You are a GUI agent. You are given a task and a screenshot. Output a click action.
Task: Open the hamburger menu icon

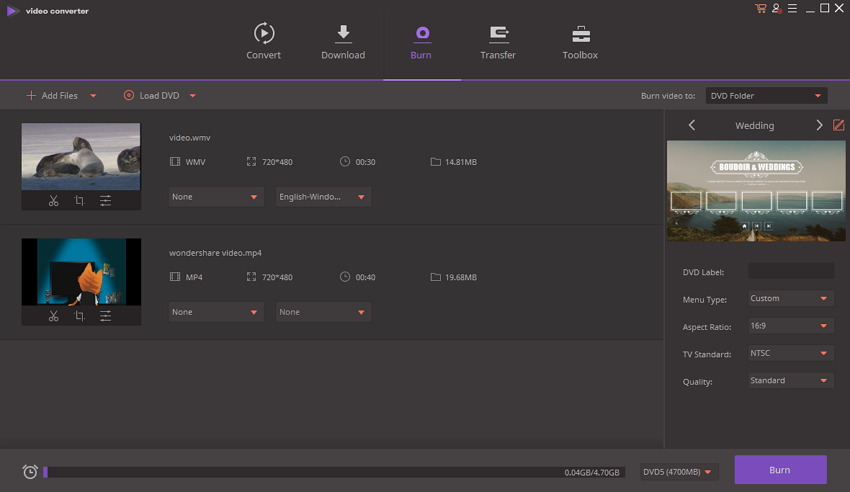click(x=792, y=8)
